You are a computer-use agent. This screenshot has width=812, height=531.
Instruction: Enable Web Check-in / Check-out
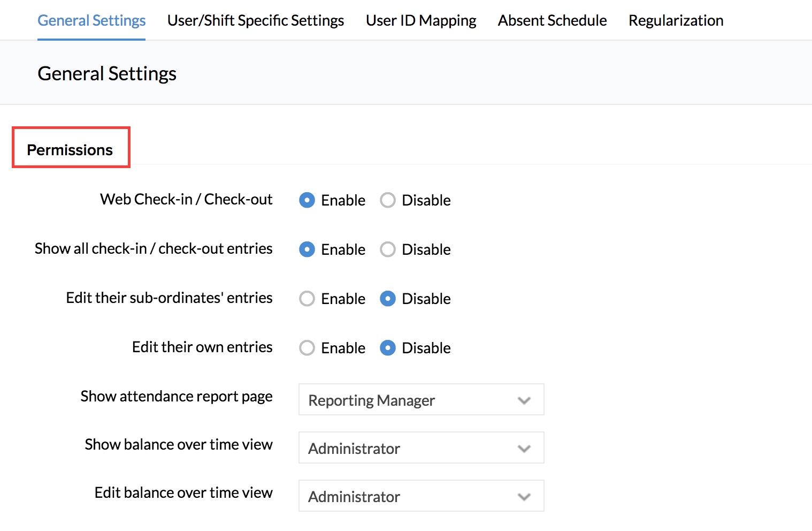(307, 200)
